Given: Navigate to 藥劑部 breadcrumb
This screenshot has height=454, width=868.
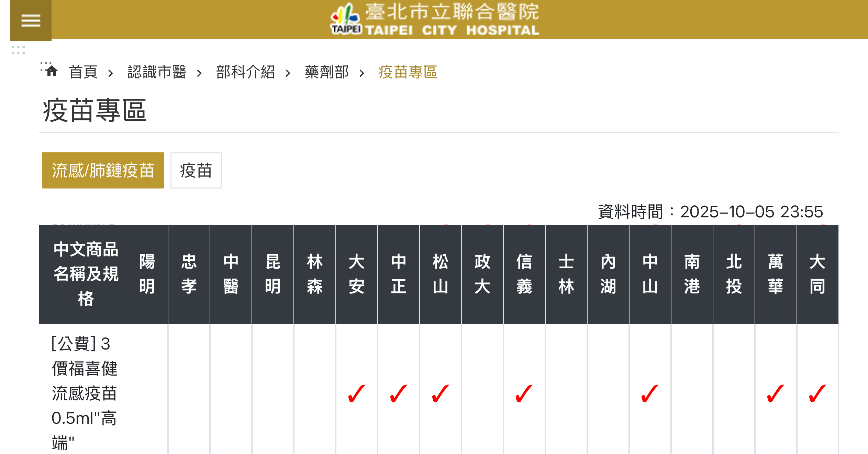Looking at the screenshot, I should (327, 72).
